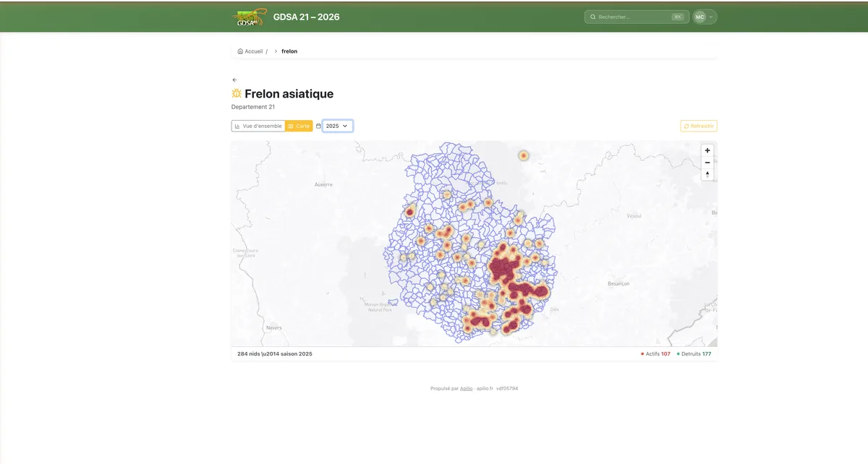868x464 pixels.
Task: Toggle the green Detruits legend entry
Action: [693, 353]
